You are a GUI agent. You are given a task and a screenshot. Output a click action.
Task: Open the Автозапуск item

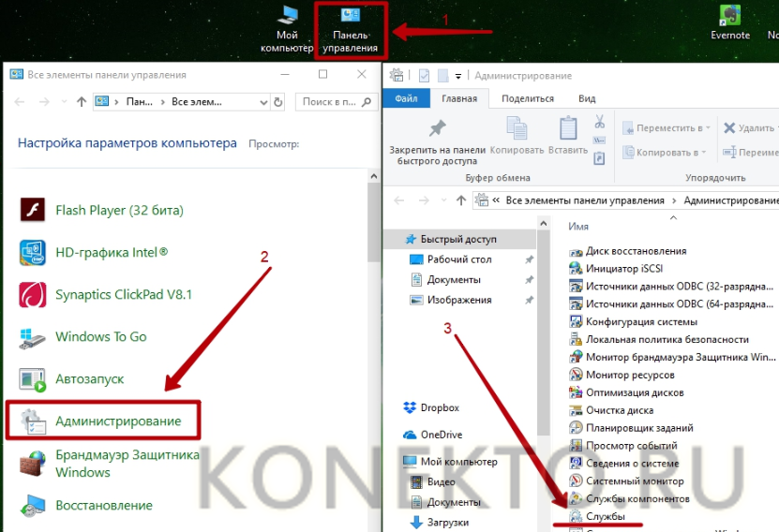tap(72, 378)
